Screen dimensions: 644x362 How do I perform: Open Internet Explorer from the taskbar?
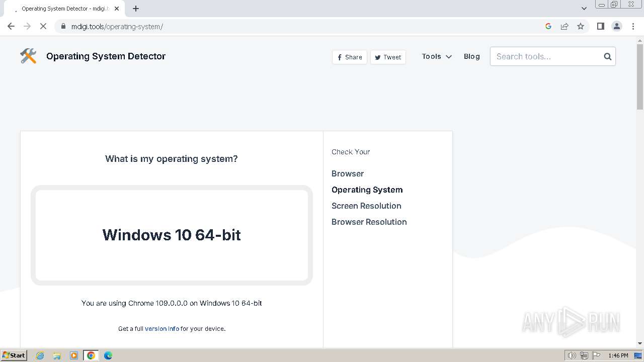40,355
